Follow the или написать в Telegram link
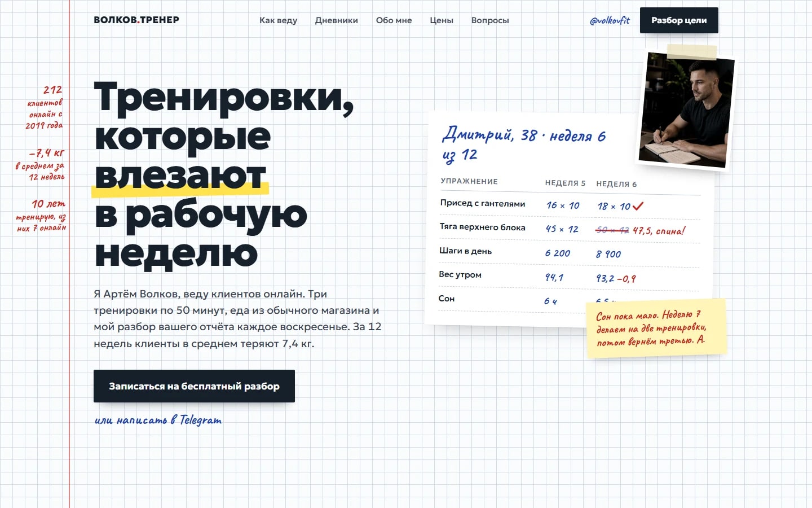The image size is (812, 508). (158, 420)
